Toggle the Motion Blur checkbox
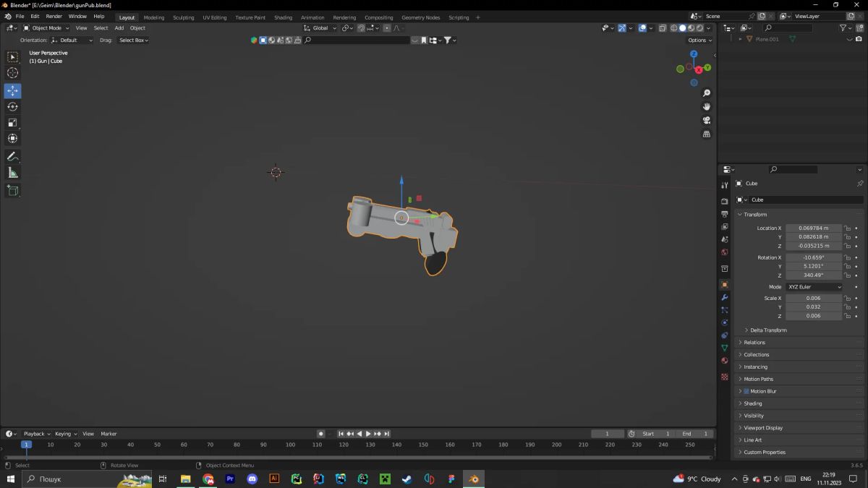This screenshot has width=868, height=488. (746, 391)
